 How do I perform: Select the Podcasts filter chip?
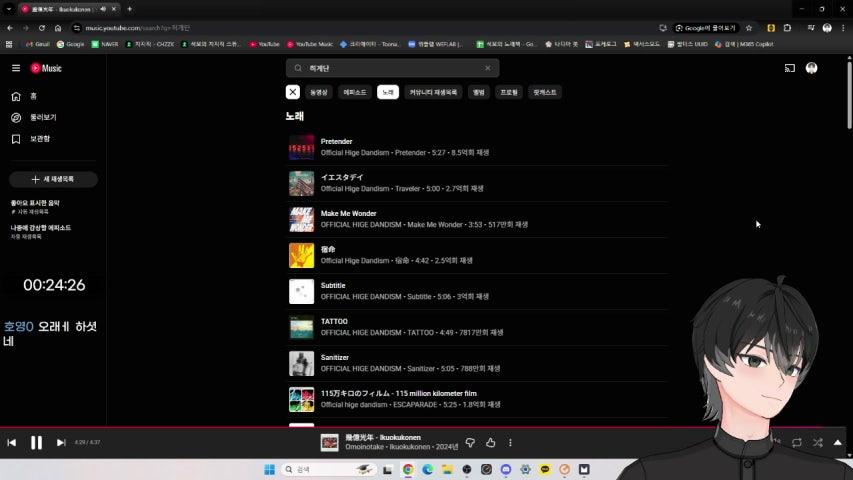[x=545, y=92]
